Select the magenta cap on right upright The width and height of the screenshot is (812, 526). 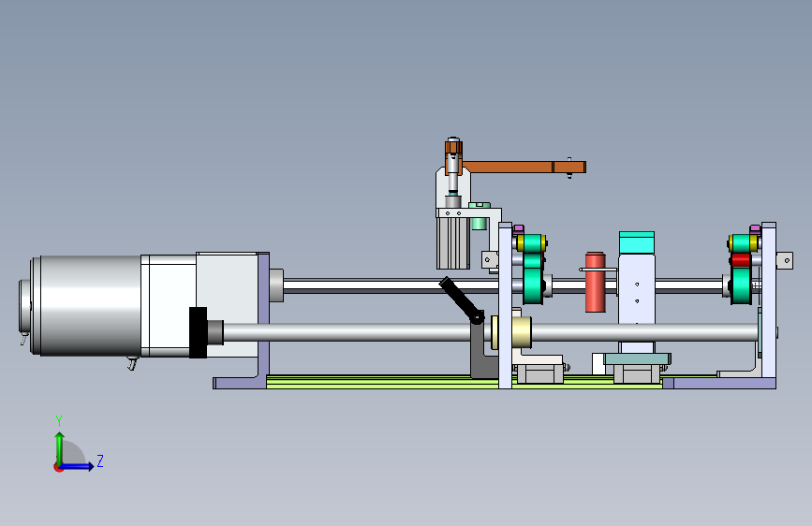click(755, 228)
